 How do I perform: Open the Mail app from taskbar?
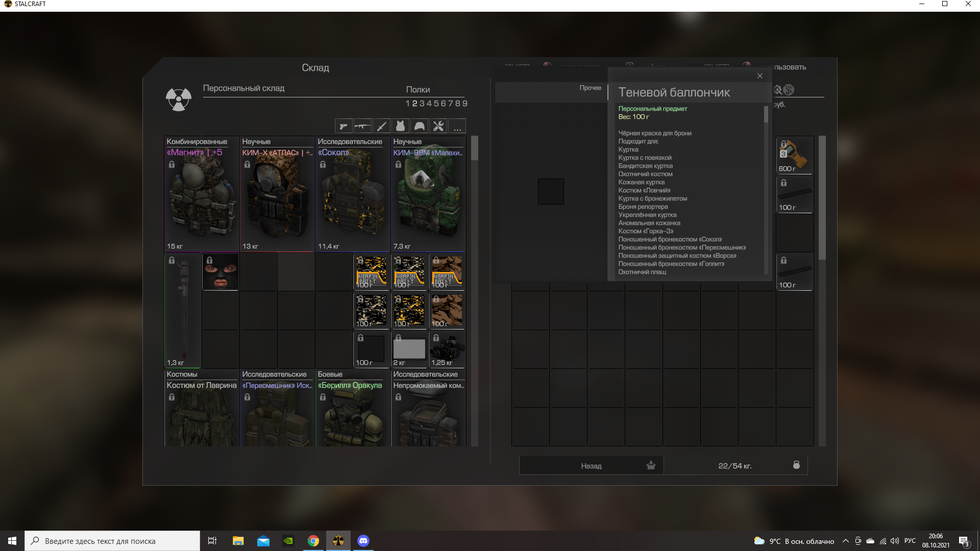pos(263,541)
